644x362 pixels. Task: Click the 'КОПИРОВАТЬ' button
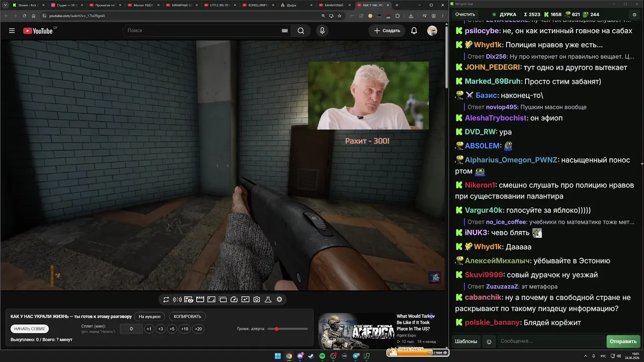tap(187, 317)
